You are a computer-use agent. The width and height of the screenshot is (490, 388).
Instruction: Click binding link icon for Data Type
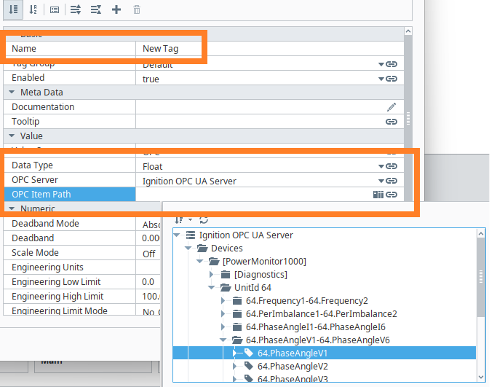391,166
